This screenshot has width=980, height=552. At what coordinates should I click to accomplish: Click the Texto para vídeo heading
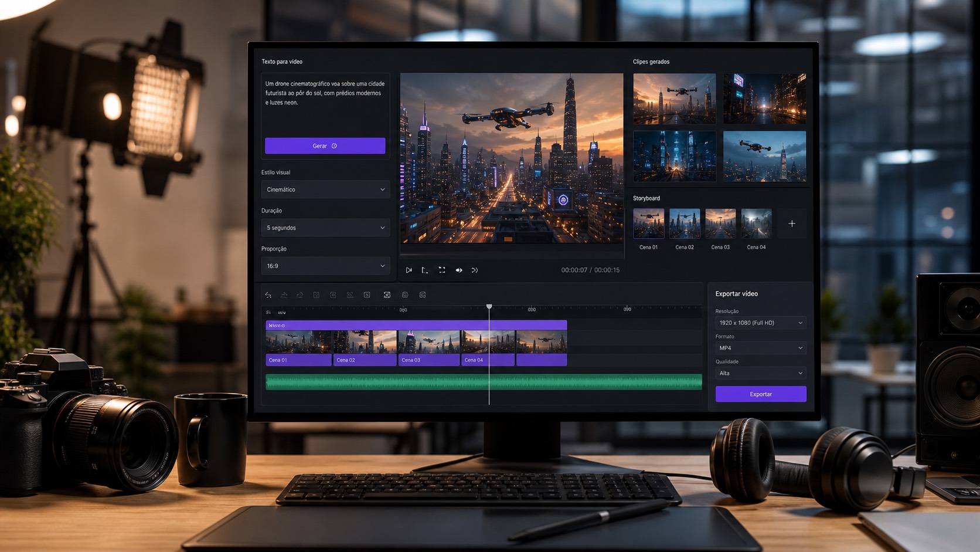[282, 62]
